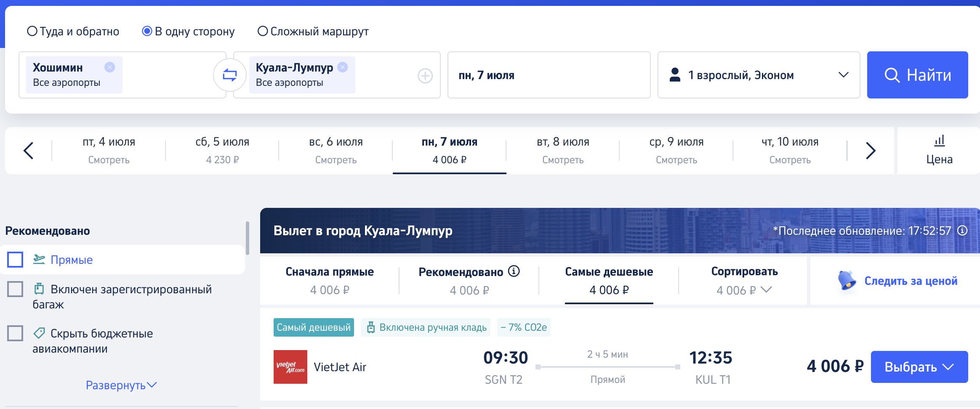The image size is (980, 409).
Task: Click the 'VietJet Air' airline name
Action: click(x=340, y=367)
